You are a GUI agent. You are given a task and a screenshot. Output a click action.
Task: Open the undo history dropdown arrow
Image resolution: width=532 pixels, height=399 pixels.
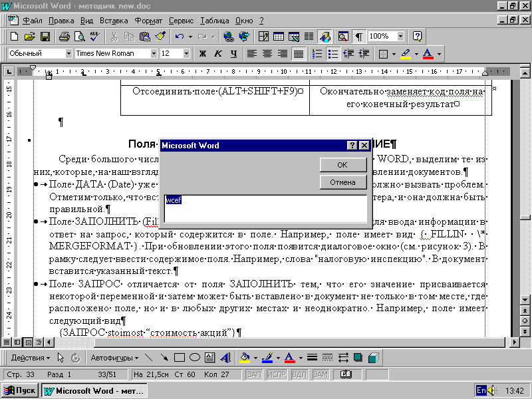(190, 37)
